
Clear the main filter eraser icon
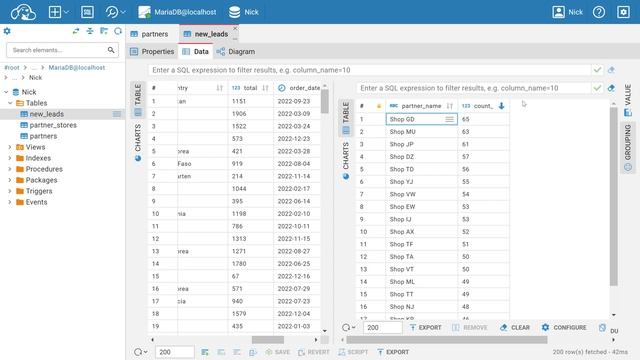tap(611, 70)
